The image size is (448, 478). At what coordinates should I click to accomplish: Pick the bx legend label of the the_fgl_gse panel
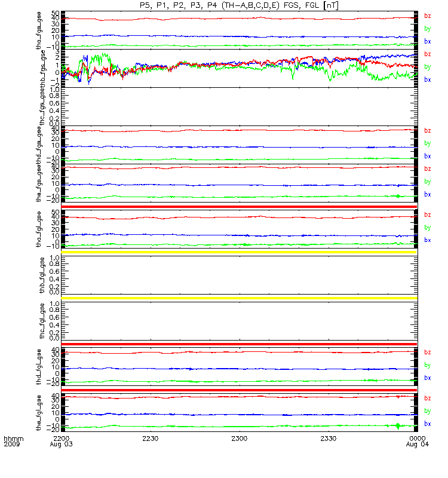coord(427,424)
